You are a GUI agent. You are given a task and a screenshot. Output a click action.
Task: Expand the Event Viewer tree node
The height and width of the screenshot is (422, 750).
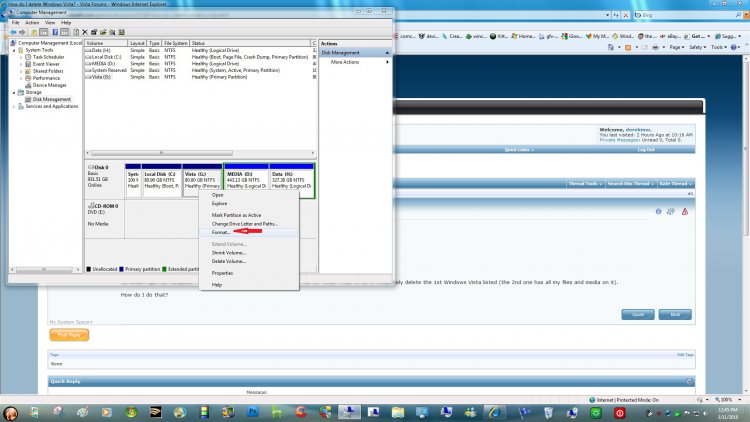[21, 64]
